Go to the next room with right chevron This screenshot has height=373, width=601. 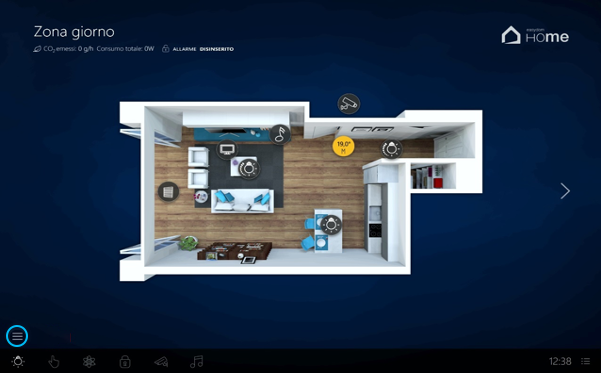[x=565, y=191]
